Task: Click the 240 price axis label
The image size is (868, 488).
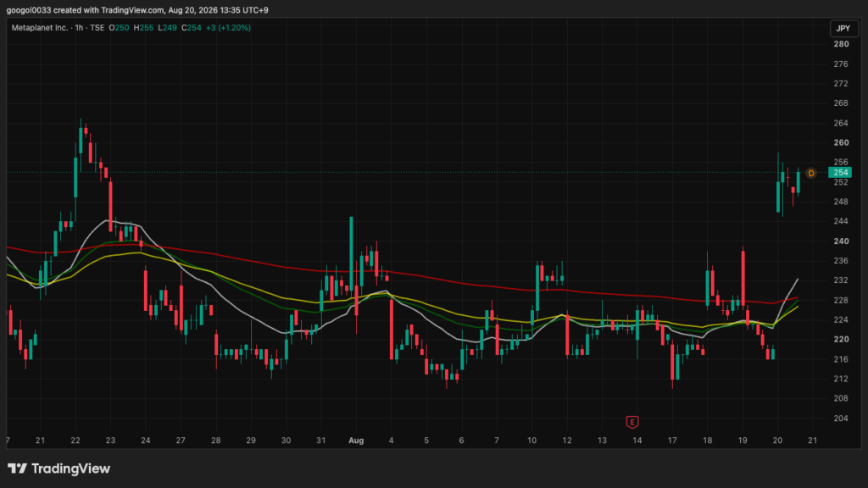Action: (x=841, y=241)
